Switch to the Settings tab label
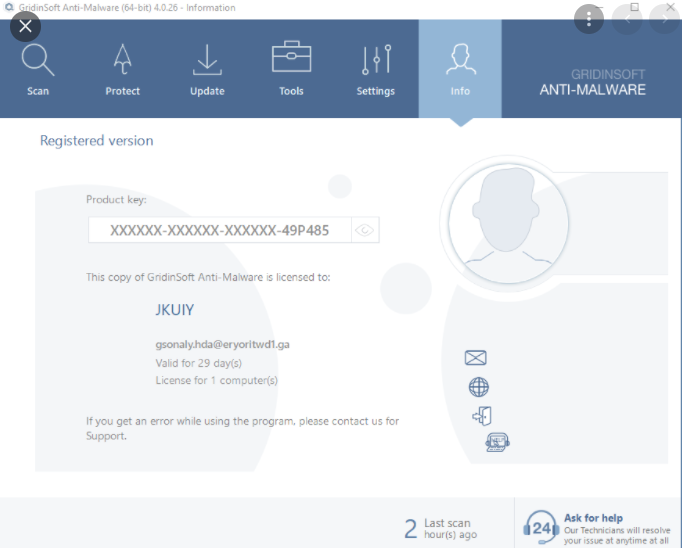The image size is (682, 548). coord(376,91)
